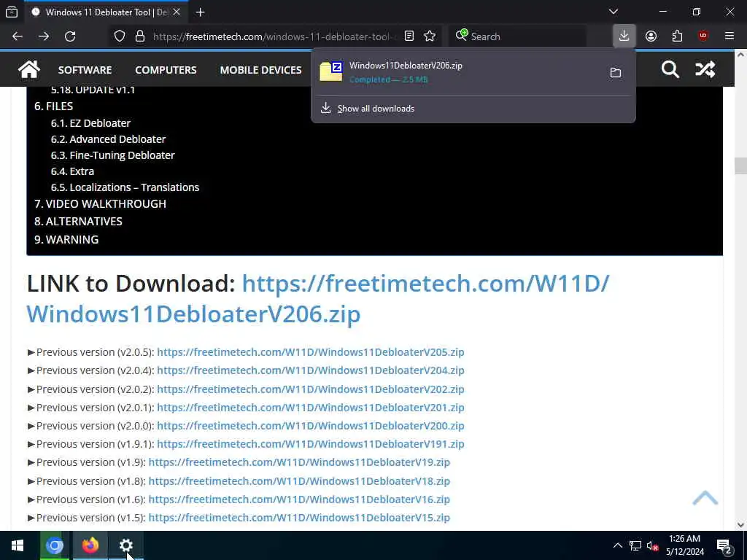Viewport: 747px width, 560px height.
Task: Show downloaded zip in folder
Action: click(x=616, y=72)
